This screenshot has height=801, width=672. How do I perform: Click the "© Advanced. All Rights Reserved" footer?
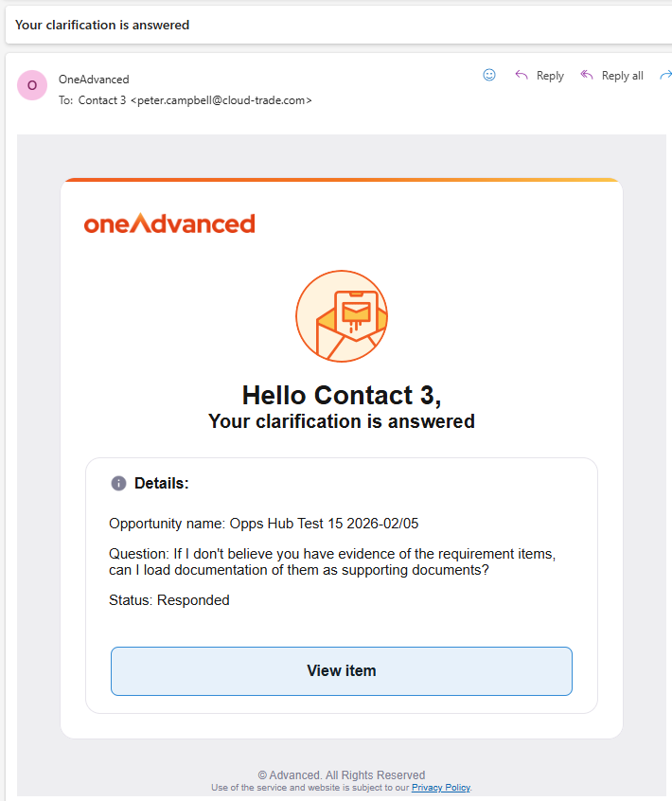pyautogui.click(x=342, y=774)
